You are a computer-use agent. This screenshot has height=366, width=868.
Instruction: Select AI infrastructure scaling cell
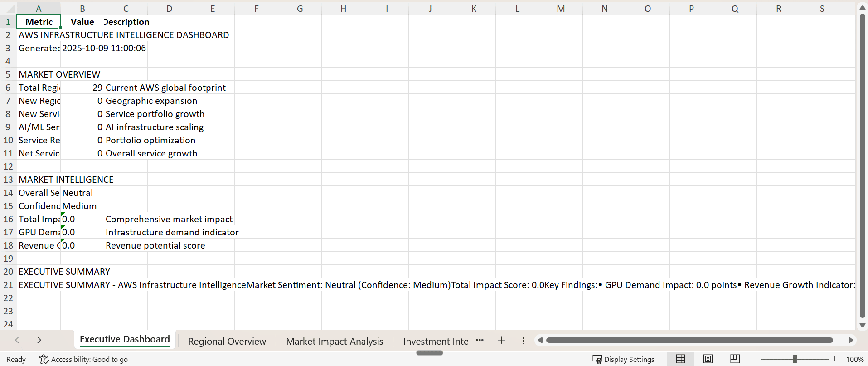pyautogui.click(x=155, y=127)
